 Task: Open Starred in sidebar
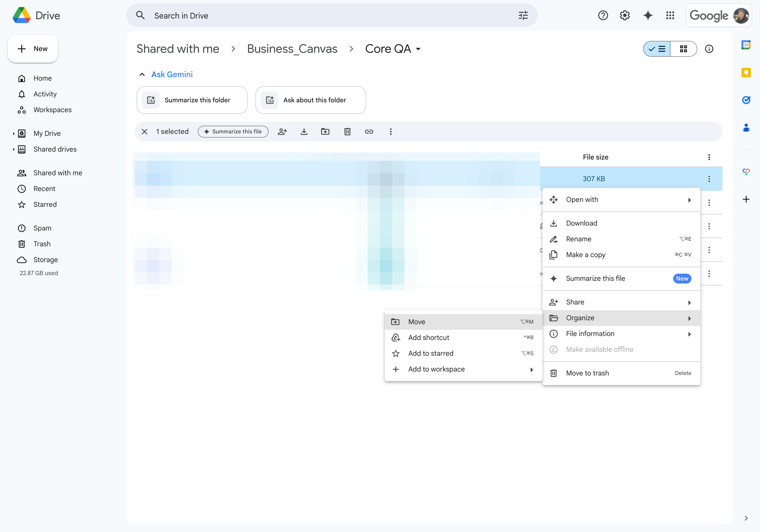tap(45, 204)
